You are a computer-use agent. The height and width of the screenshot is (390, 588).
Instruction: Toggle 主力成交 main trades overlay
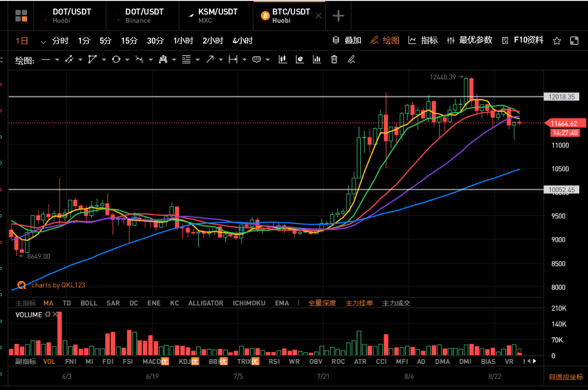click(x=396, y=303)
